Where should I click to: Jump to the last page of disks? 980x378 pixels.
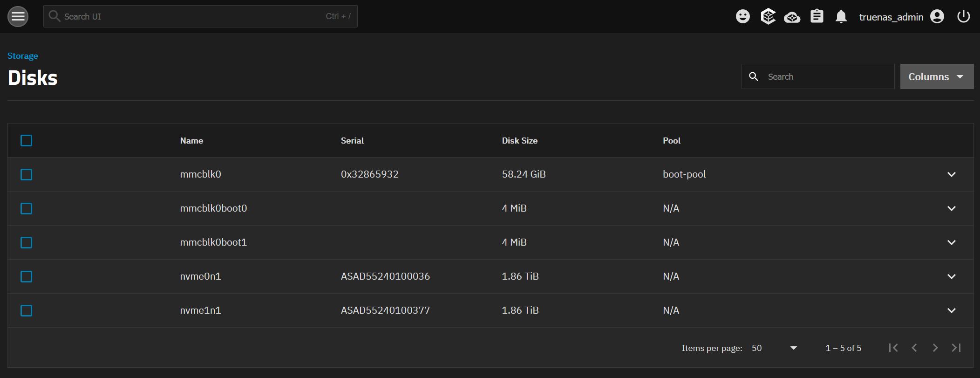pos(956,348)
